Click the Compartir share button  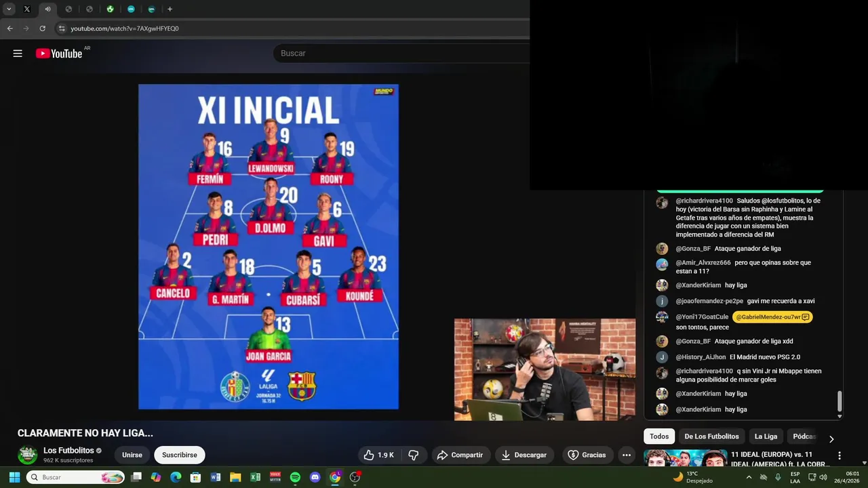click(460, 455)
